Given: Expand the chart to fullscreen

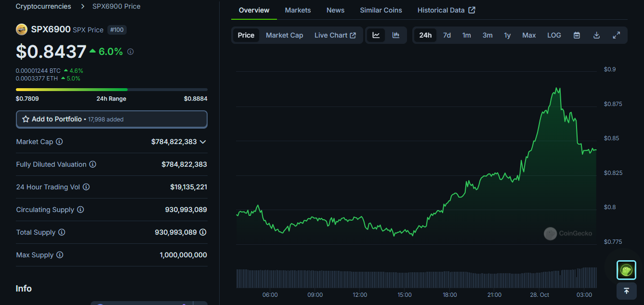Looking at the screenshot, I should click(x=616, y=35).
